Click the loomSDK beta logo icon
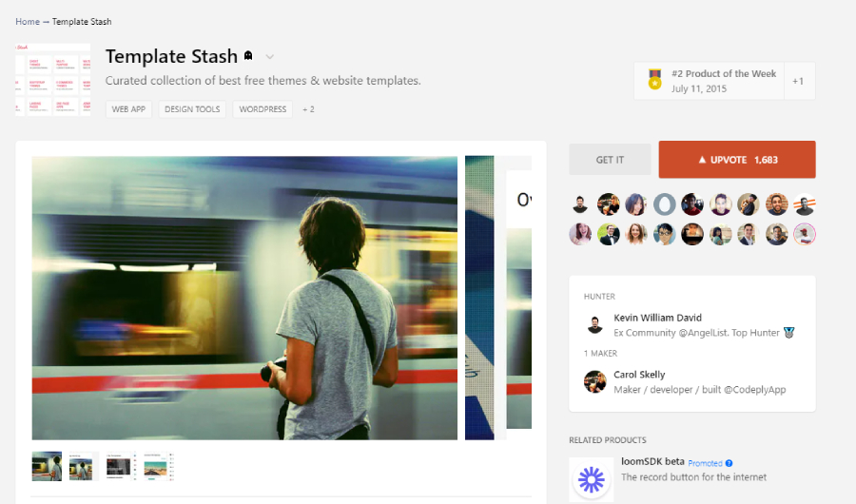The width and height of the screenshot is (856, 504). point(592,479)
